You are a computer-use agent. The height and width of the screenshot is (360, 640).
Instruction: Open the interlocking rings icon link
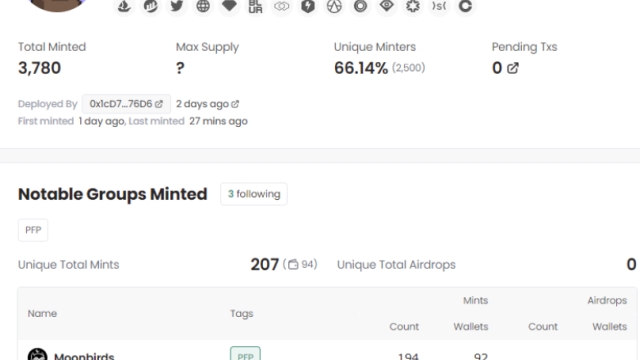coord(282,6)
